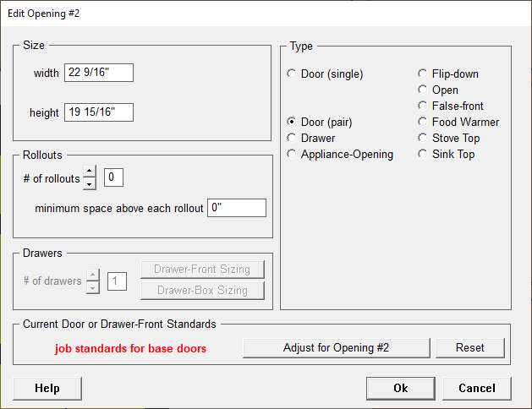This screenshot has width=532, height=409.
Task: Choose the Food Warmer type
Action: click(x=423, y=122)
